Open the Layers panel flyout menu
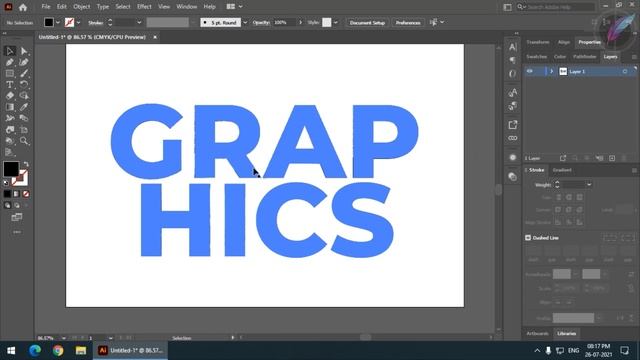 point(634,57)
